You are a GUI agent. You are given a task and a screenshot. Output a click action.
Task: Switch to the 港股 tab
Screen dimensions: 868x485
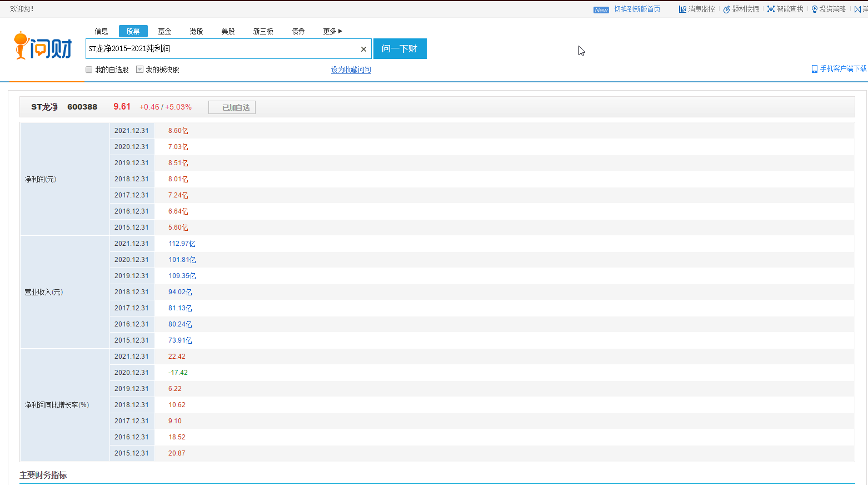point(196,31)
